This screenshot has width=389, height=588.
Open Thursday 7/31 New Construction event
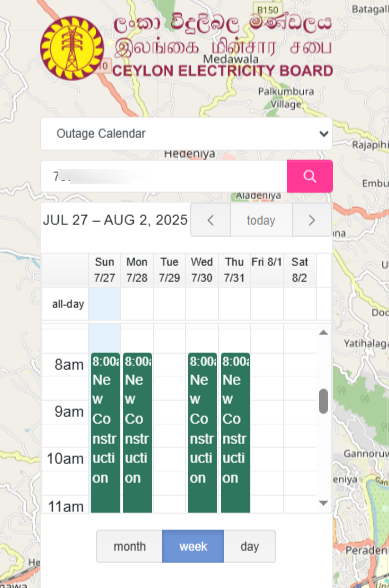235,432
